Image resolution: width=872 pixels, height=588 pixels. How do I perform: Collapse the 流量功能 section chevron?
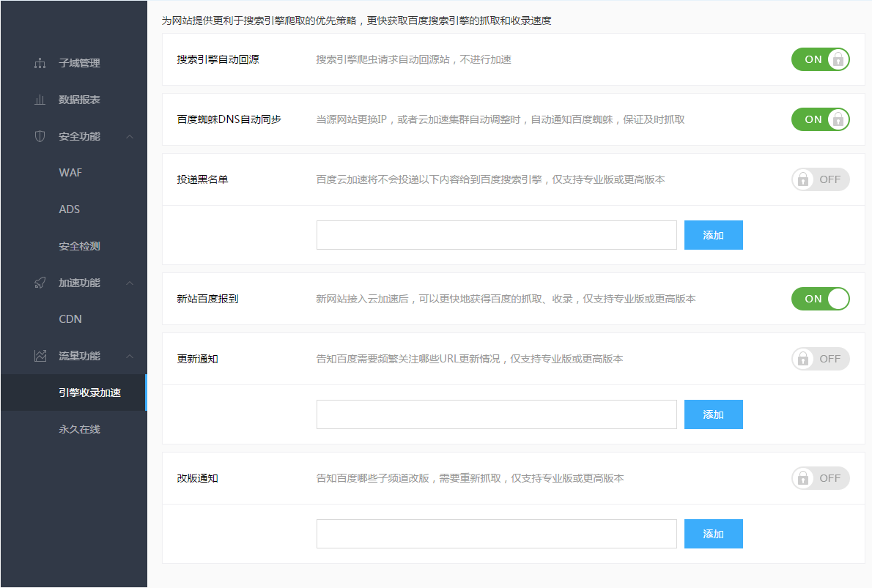coord(130,357)
